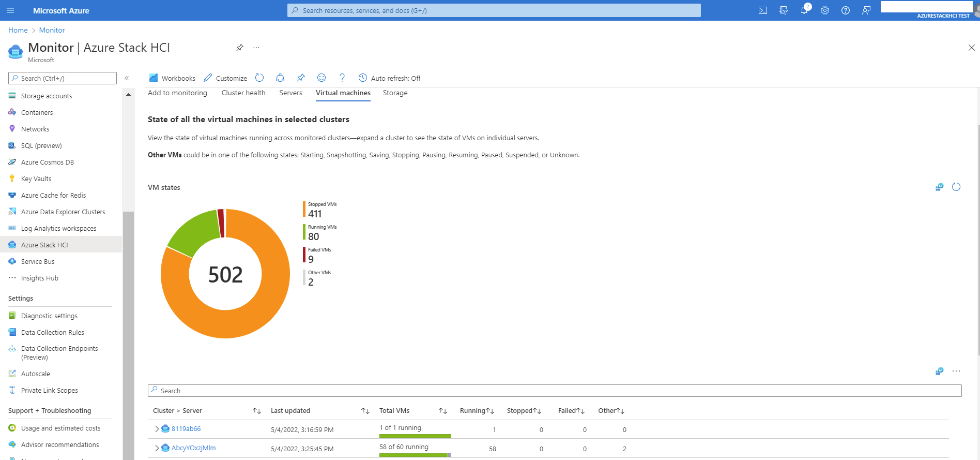Screen dimensions: 980x460
Task: Expand the 8119ab66 cluster row
Action: click(157, 428)
